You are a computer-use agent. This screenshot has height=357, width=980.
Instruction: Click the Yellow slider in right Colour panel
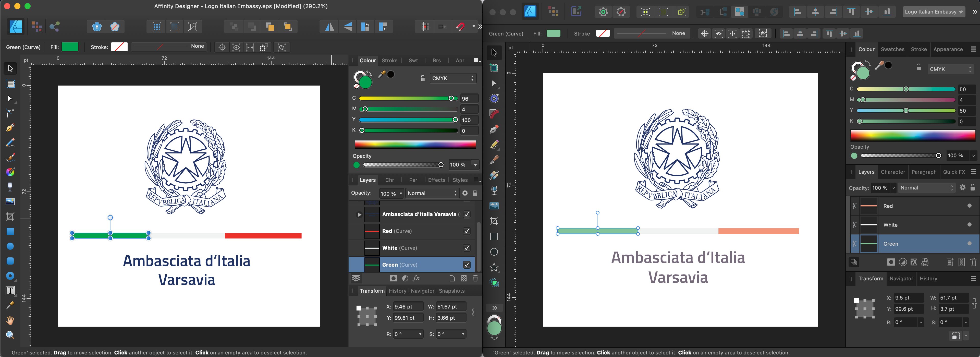(x=906, y=111)
